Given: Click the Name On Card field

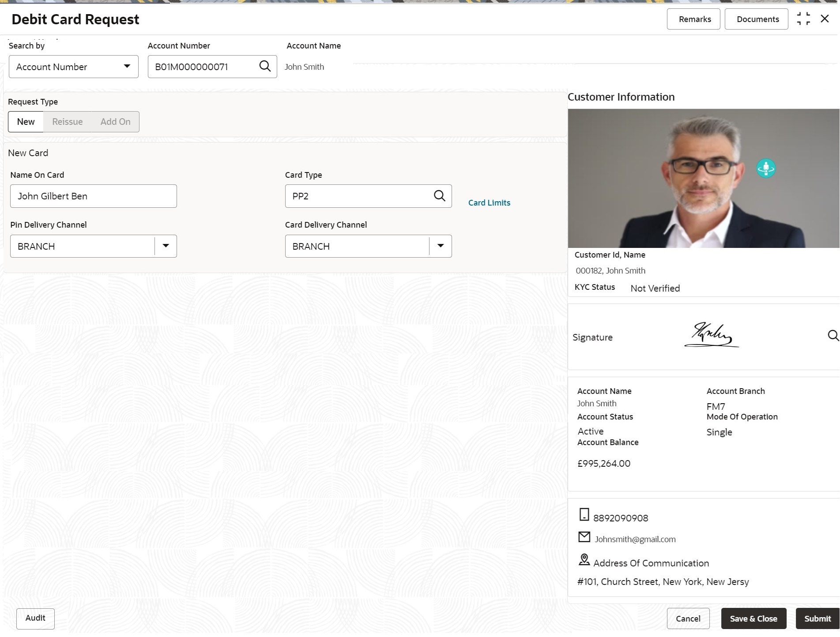Looking at the screenshot, I should click(x=94, y=196).
